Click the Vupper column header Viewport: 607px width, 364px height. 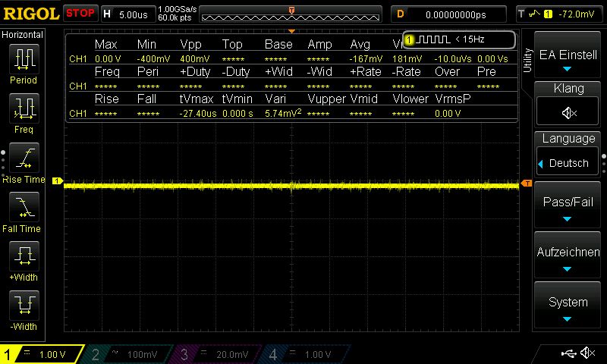tap(326, 99)
